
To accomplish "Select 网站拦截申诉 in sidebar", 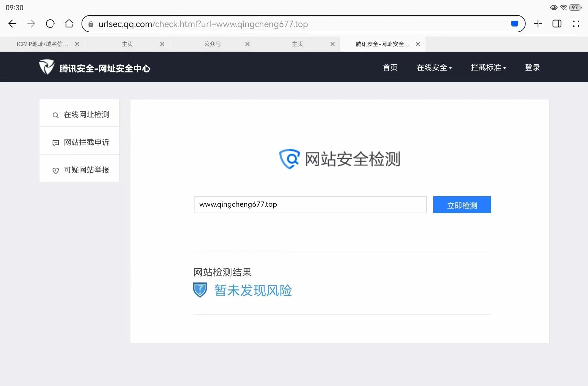I will pos(80,142).
